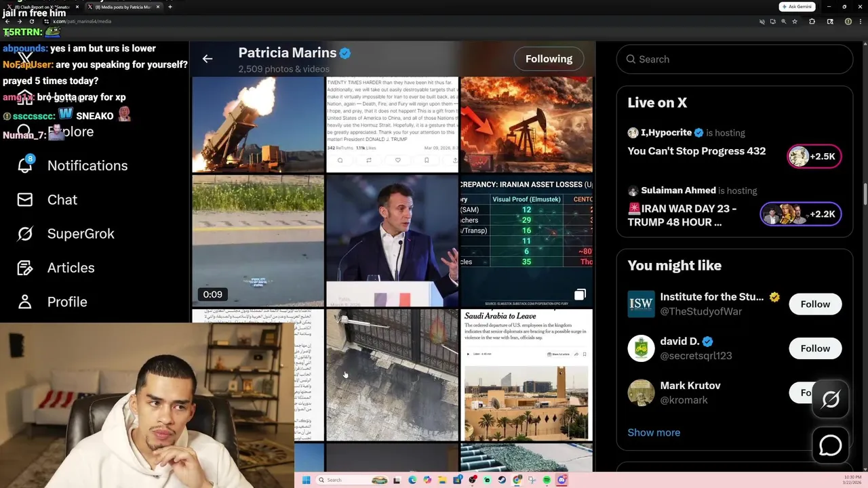Open floating Grok button
This screenshot has width=868, height=488.
831,400
